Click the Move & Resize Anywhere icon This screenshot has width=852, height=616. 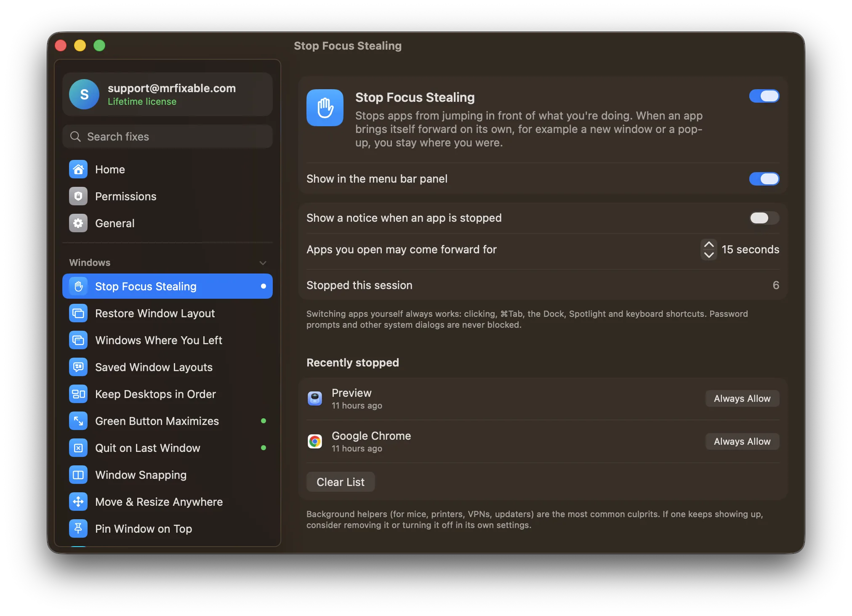[78, 502]
